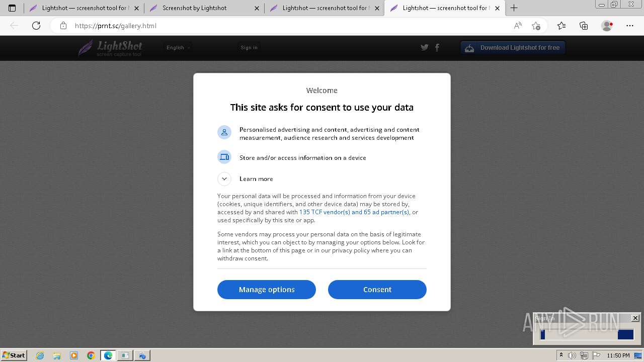Click the personalised advertising person icon
The height and width of the screenshot is (362, 644).
click(x=224, y=132)
